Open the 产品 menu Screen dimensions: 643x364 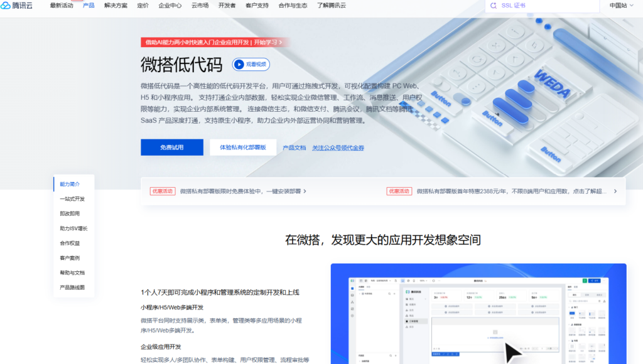(x=88, y=6)
